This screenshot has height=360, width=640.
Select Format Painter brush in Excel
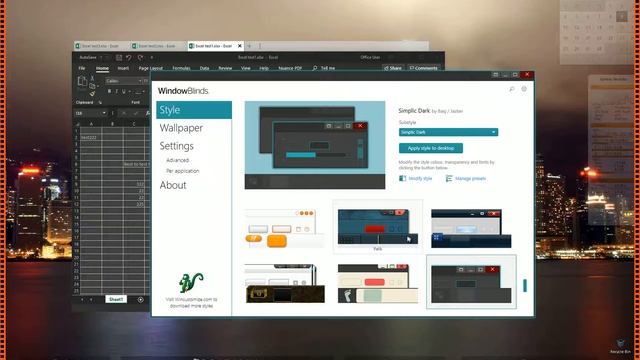point(92,94)
